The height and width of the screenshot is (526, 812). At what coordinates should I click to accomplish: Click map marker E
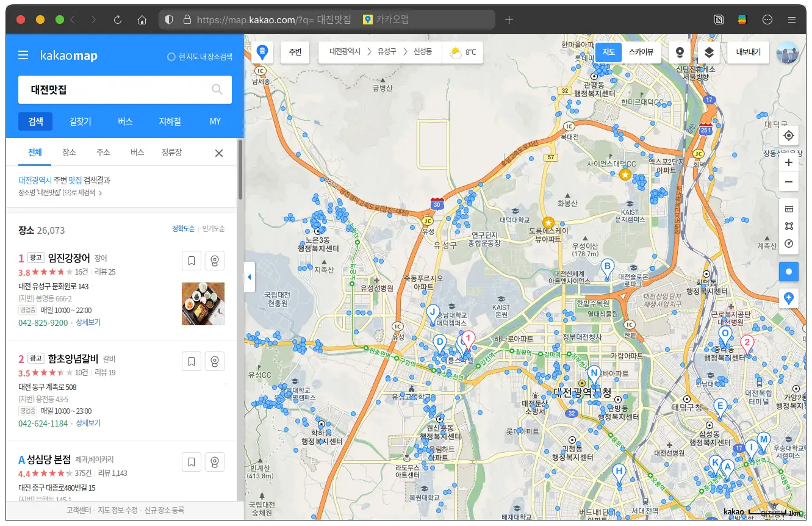click(720, 408)
